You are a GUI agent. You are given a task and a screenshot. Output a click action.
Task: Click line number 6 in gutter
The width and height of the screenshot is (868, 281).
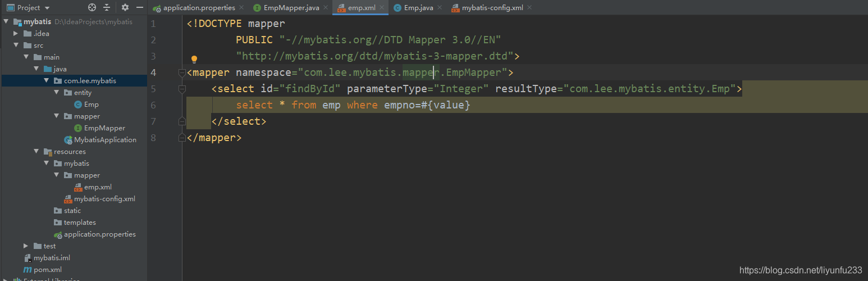point(154,105)
